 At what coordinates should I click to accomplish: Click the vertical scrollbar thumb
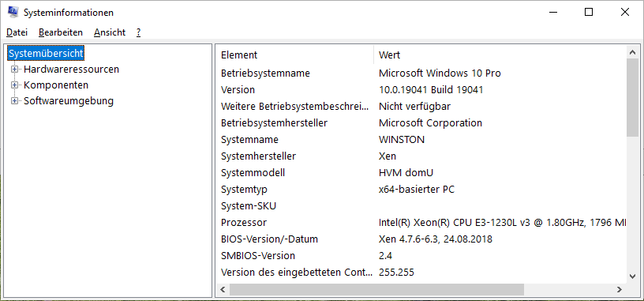(632, 97)
